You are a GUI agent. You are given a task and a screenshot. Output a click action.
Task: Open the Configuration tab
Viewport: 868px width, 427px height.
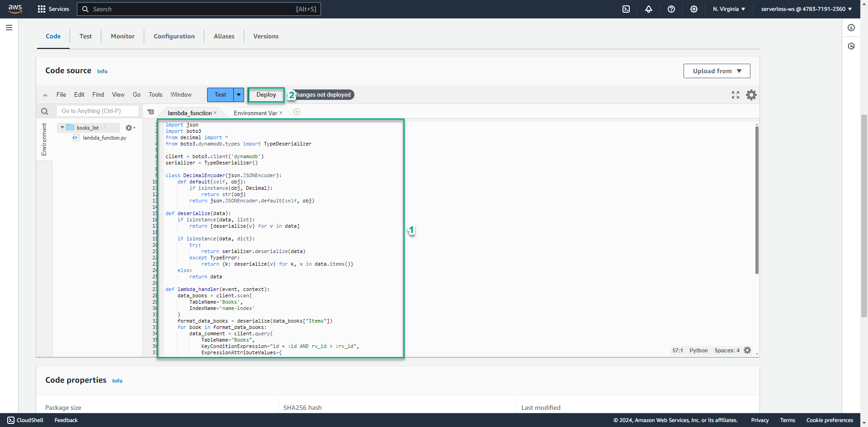click(x=174, y=36)
